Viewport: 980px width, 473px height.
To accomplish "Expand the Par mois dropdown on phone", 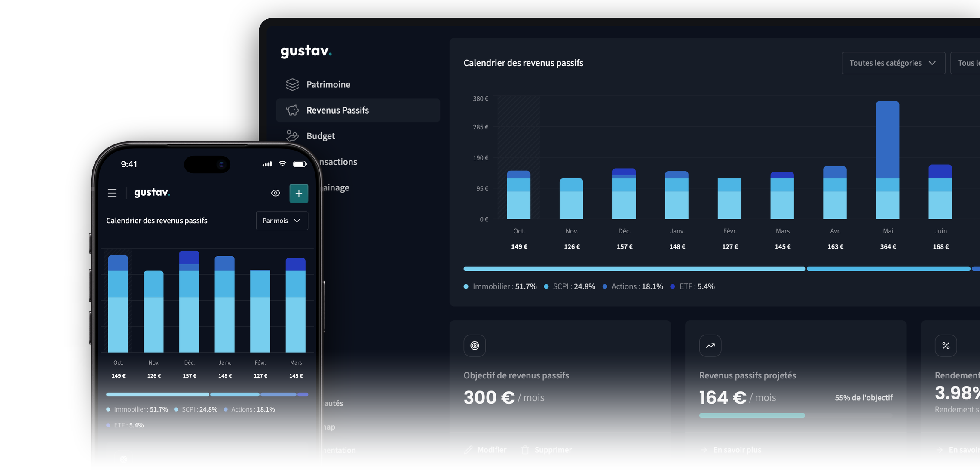I will [282, 221].
